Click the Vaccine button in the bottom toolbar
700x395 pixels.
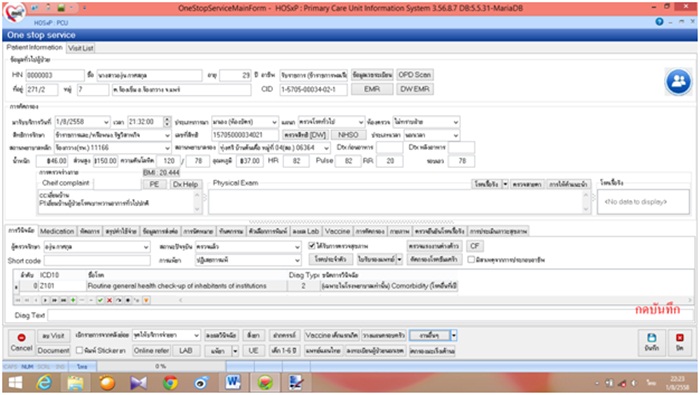pos(331,335)
